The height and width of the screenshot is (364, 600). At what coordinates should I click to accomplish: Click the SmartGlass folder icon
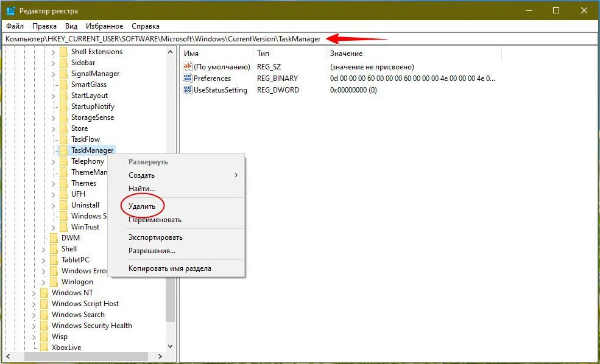(x=63, y=85)
